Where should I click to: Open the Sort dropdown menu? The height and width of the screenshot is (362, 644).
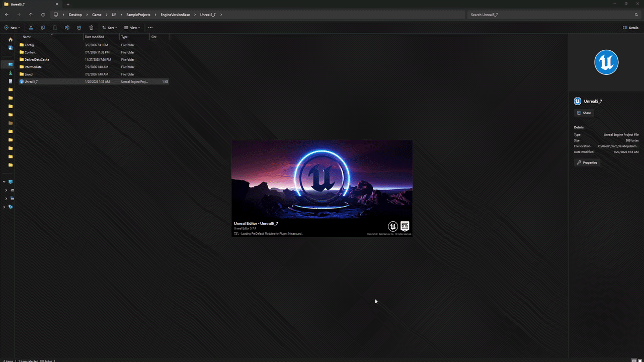(x=109, y=28)
